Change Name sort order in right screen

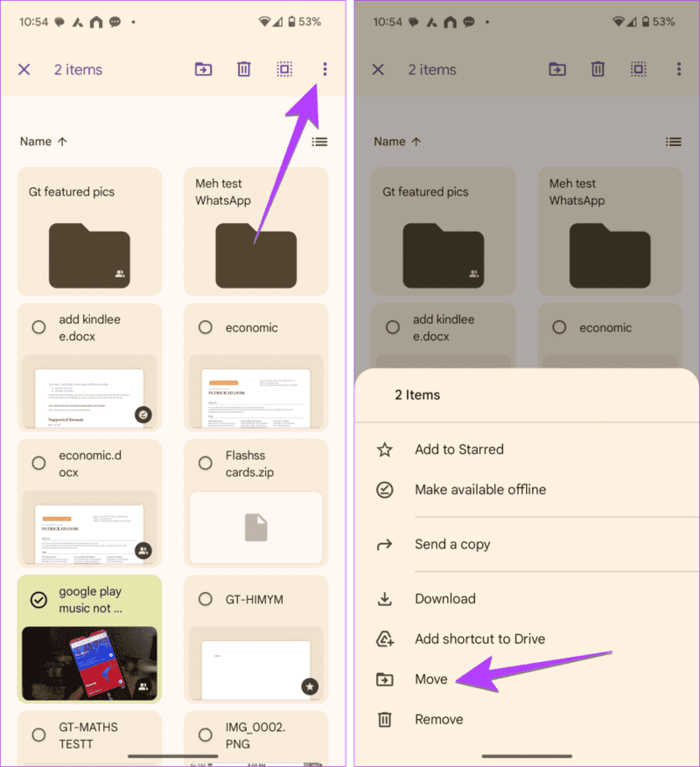point(397,142)
